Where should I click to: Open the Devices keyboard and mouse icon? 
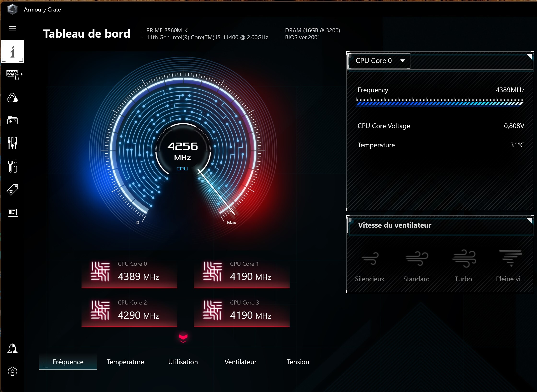tap(13, 75)
